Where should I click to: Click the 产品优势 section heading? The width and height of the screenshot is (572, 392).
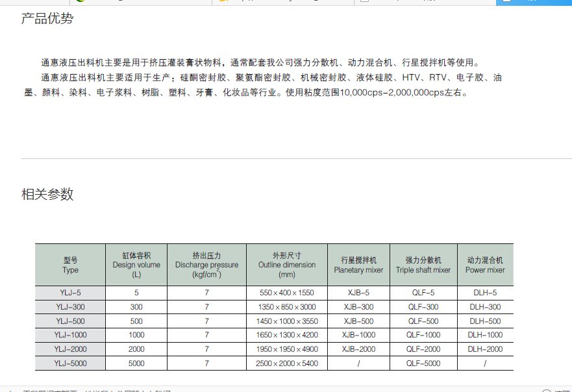47,19
